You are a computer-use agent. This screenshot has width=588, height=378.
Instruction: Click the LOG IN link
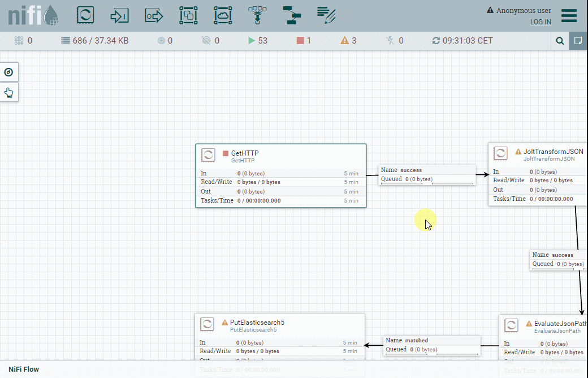tap(541, 22)
